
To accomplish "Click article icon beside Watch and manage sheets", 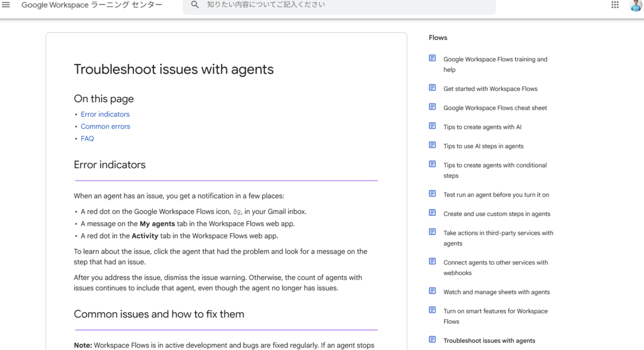I will [432, 291].
